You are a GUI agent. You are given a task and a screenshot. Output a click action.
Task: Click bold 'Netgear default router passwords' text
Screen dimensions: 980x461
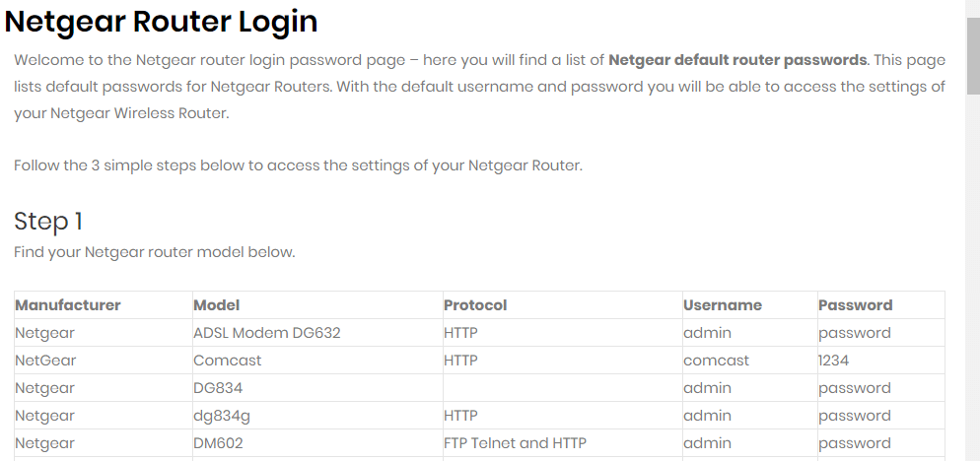[x=737, y=60]
